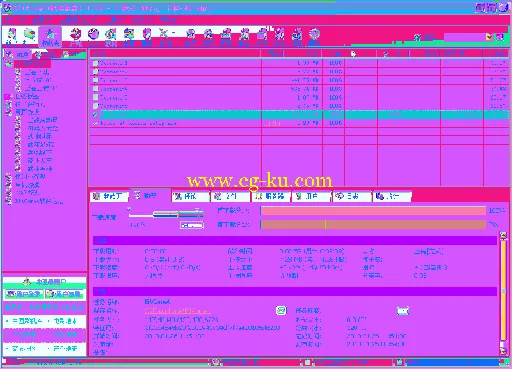Click the envelope icon in the task details
Viewport: 512px width, 369px height.
coord(403,311)
